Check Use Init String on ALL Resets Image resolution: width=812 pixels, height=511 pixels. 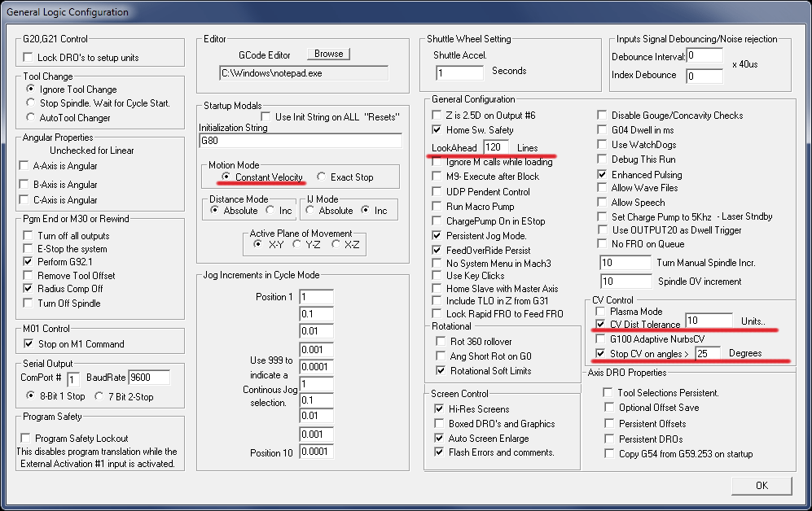click(x=266, y=117)
